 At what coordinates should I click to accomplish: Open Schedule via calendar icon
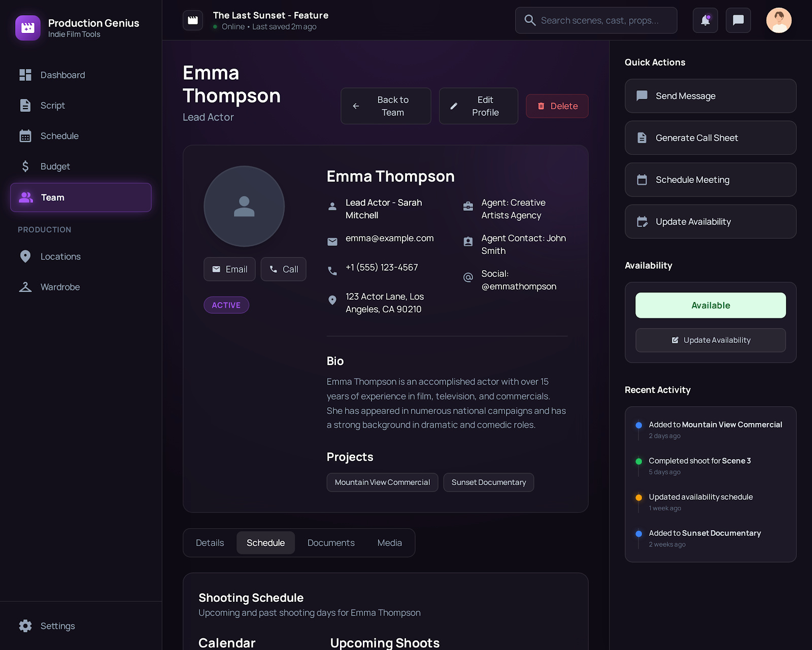point(26,136)
